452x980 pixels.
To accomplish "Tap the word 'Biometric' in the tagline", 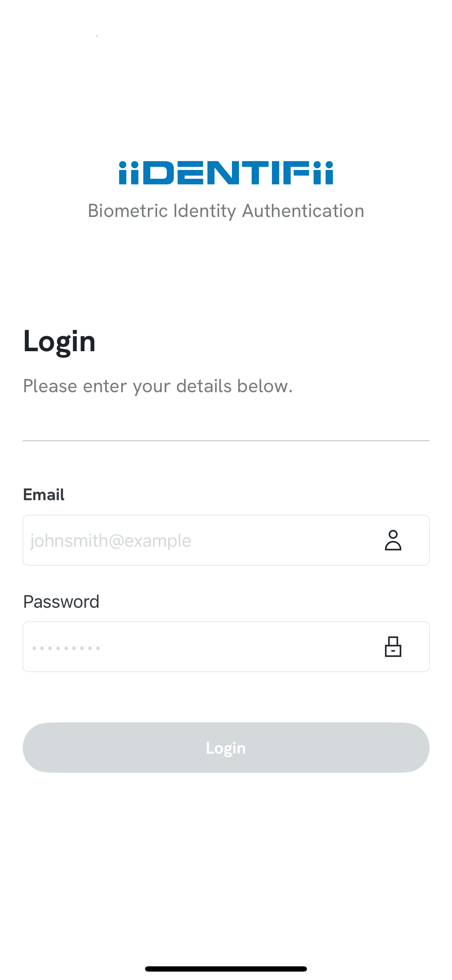I will [x=128, y=211].
